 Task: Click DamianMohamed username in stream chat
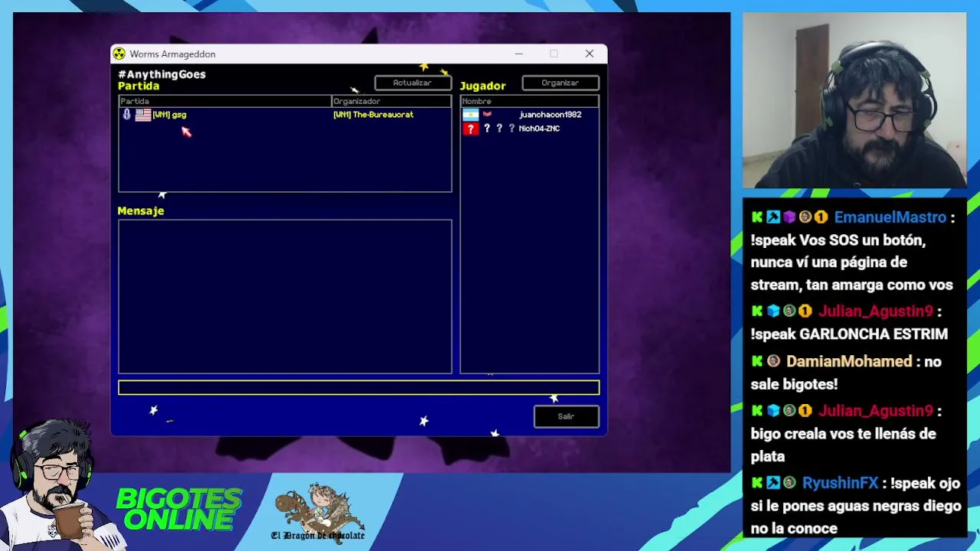(x=849, y=361)
